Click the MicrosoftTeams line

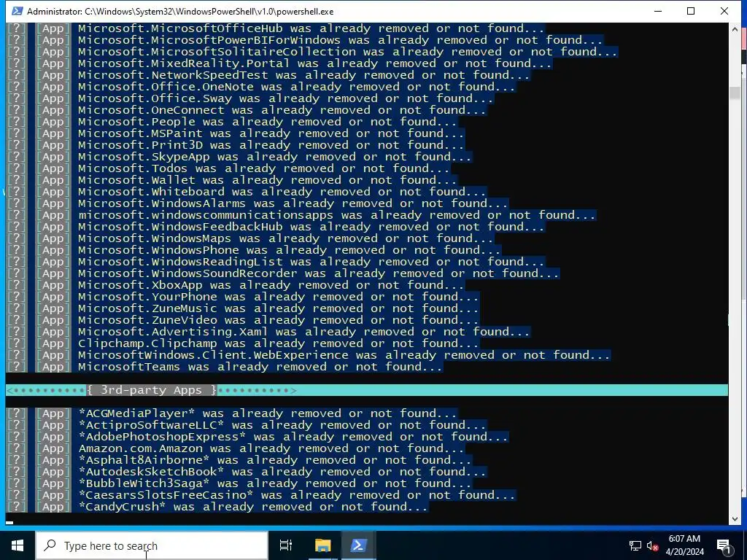pyautogui.click(x=225, y=367)
